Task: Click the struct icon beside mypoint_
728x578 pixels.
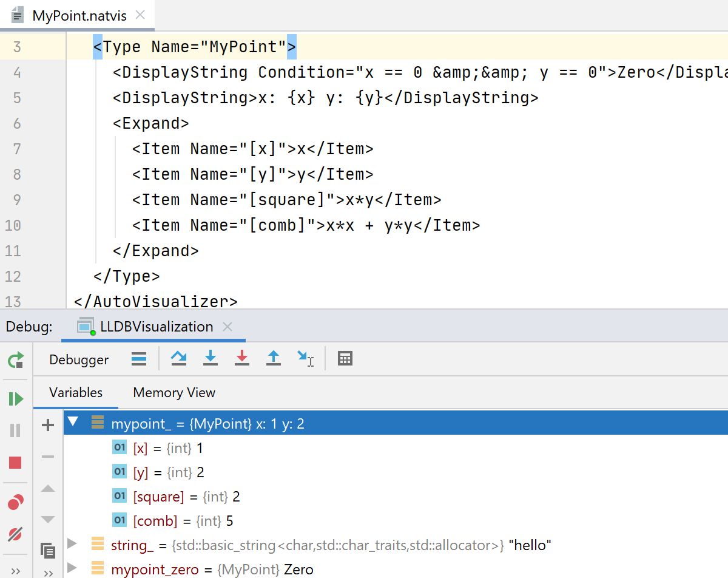Action: coord(97,423)
